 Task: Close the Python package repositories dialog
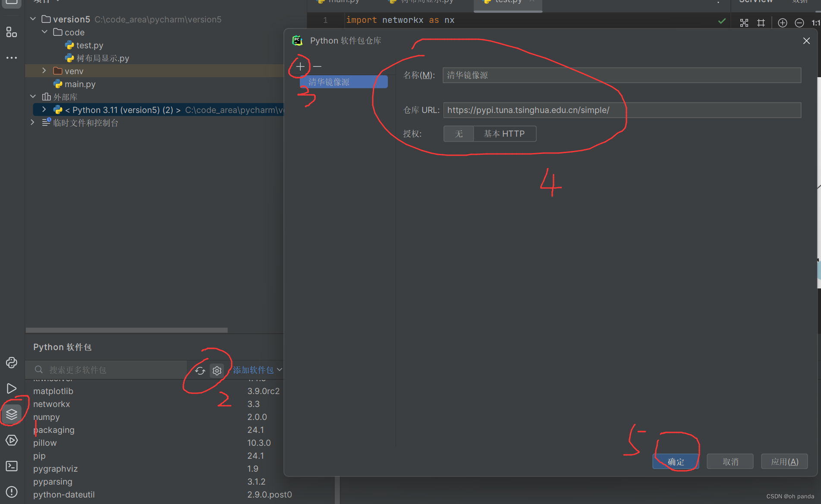[x=806, y=41]
